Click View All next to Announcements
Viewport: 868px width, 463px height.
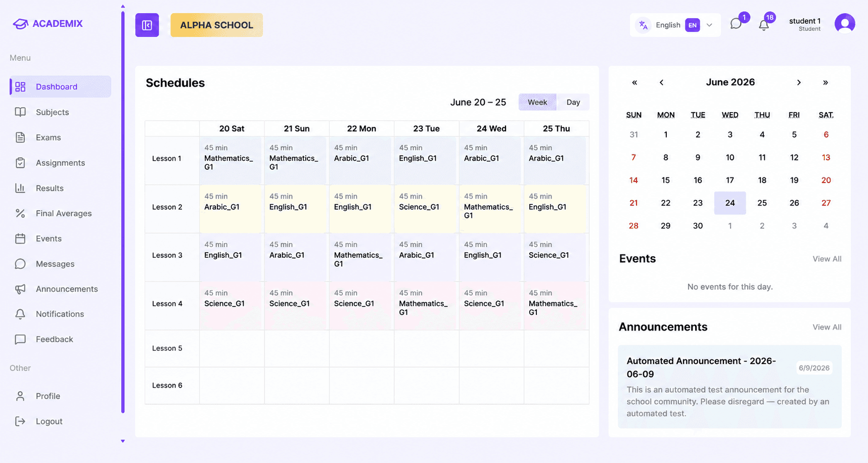(x=827, y=327)
